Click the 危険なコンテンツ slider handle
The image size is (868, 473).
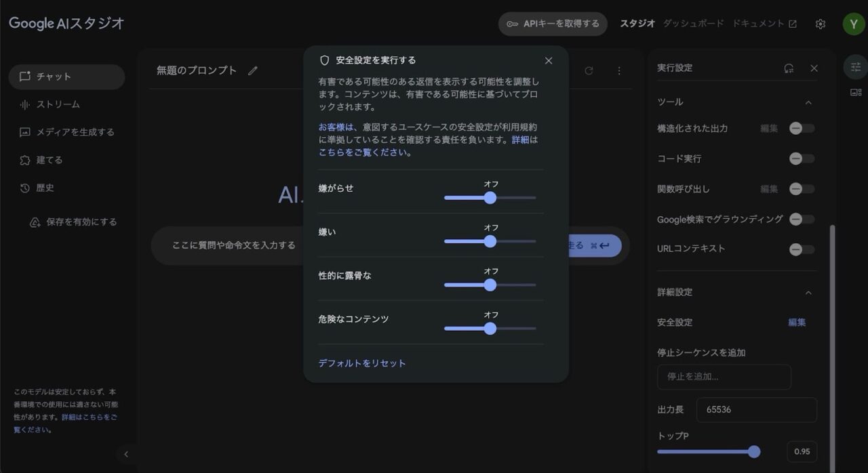point(490,329)
